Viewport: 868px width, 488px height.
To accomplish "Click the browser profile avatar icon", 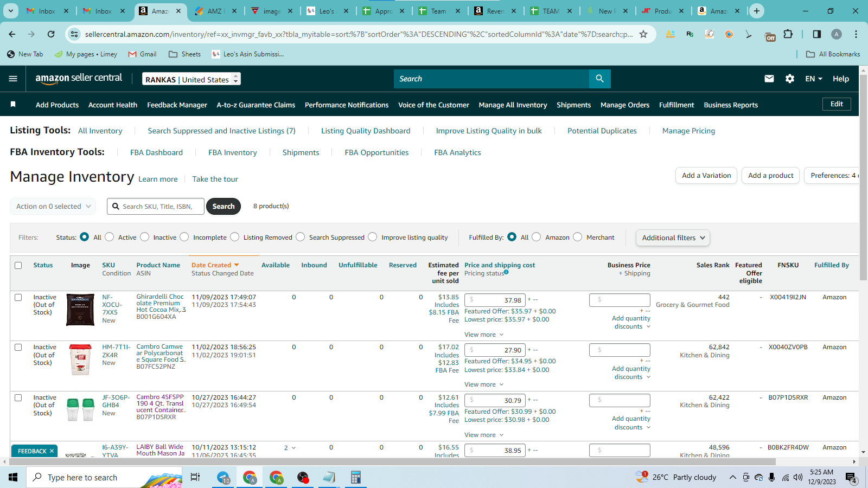I will click(x=837, y=34).
